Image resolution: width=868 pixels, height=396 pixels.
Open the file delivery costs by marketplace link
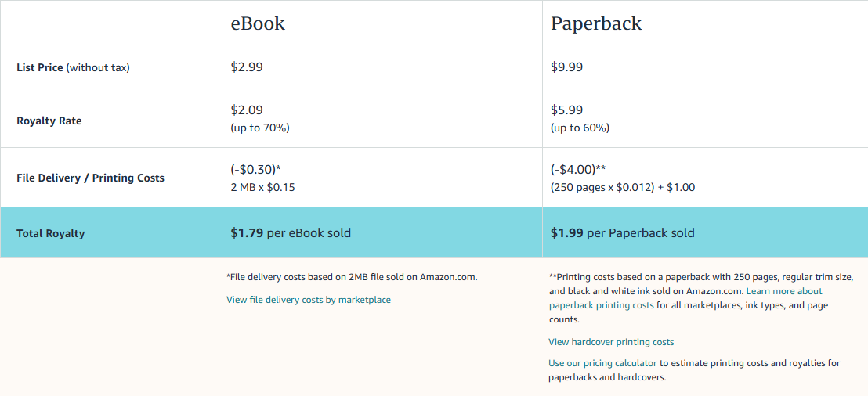pyautogui.click(x=308, y=300)
